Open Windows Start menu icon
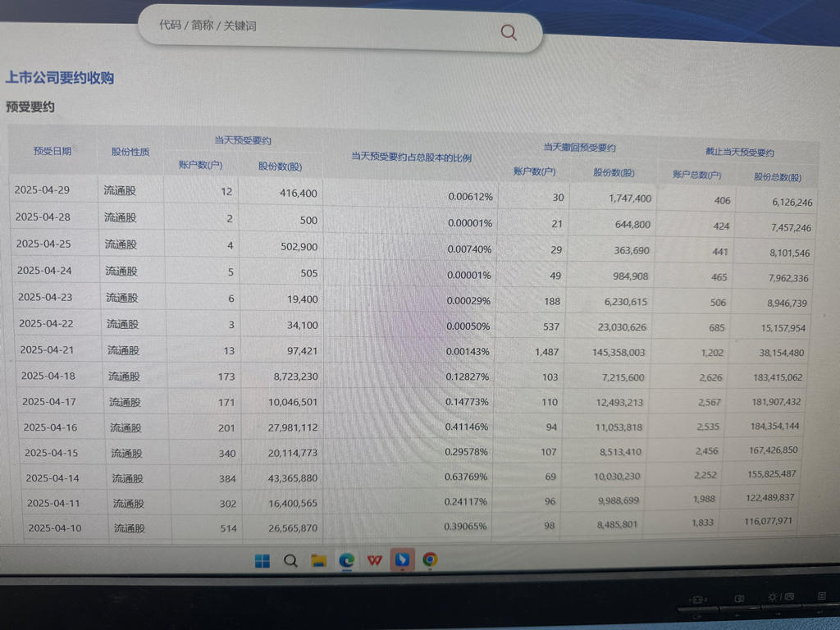840x630 pixels. (262, 561)
